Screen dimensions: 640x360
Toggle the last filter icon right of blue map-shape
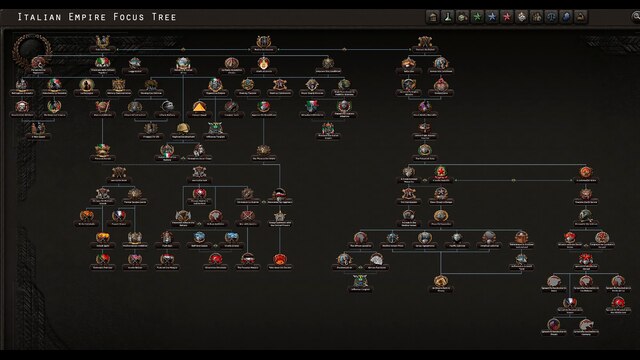[581, 17]
